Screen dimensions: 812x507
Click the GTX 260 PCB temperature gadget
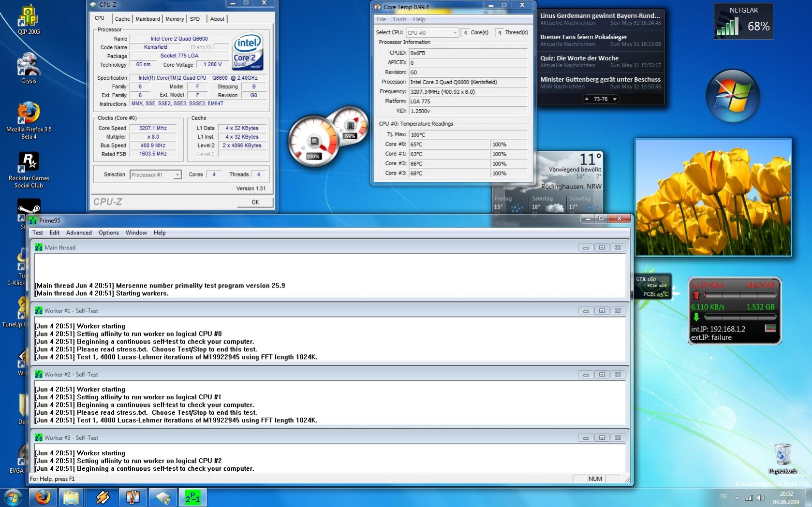(x=652, y=286)
